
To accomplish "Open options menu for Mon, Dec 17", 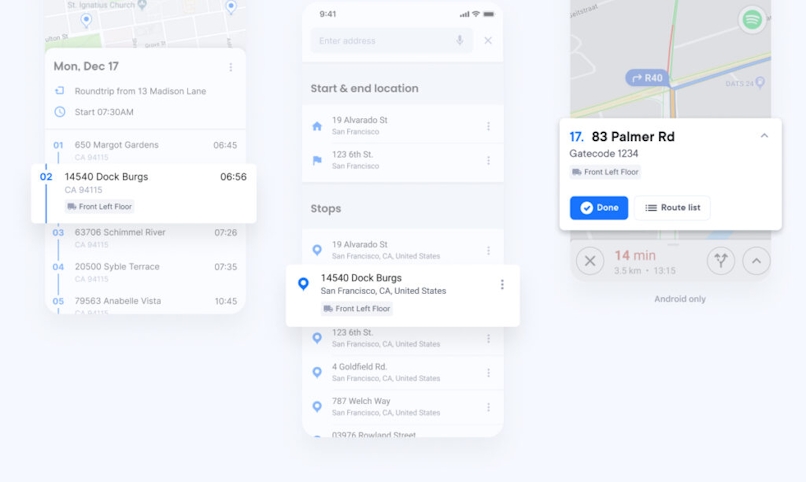I will [x=231, y=67].
